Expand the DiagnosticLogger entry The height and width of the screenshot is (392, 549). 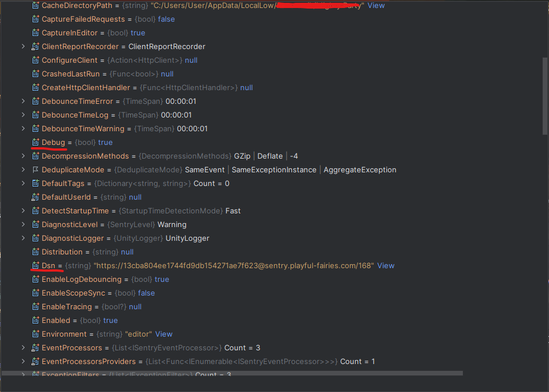pos(23,238)
